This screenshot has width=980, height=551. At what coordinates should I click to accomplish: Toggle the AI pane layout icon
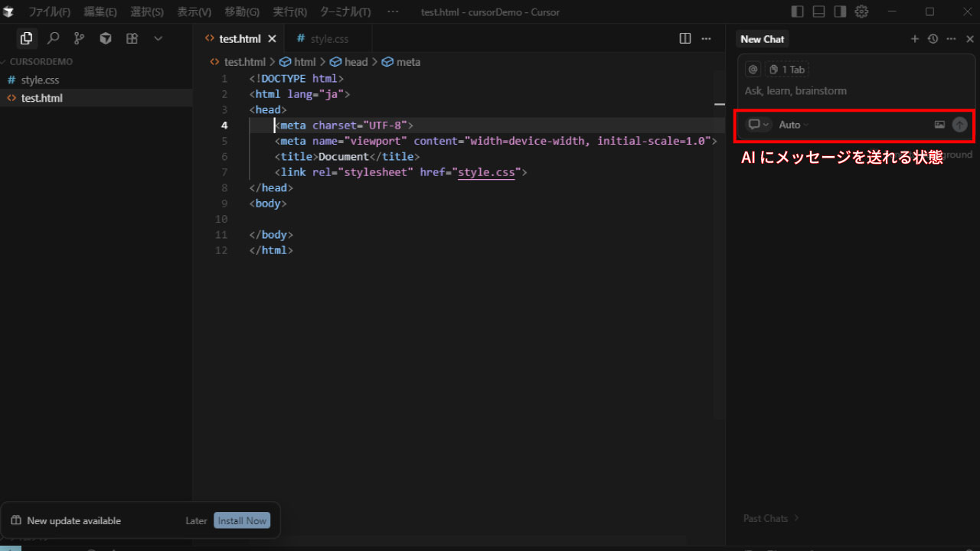(x=840, y=11)
